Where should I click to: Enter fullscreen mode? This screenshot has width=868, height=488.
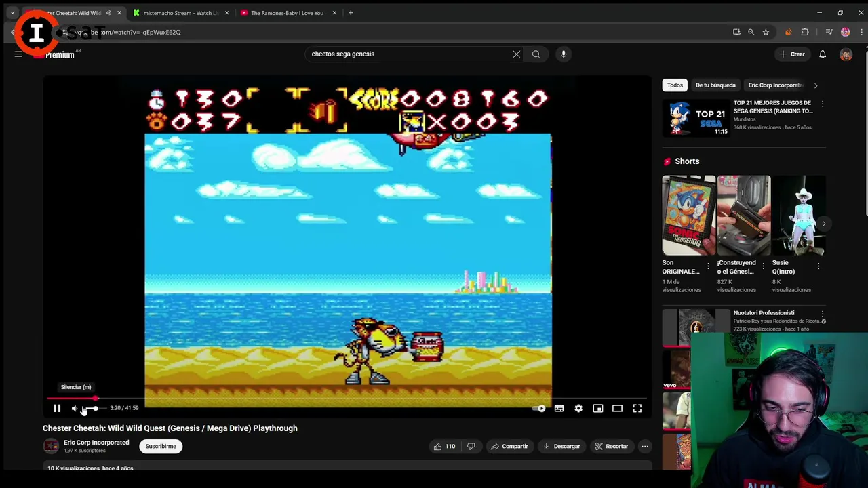(637, 408)
